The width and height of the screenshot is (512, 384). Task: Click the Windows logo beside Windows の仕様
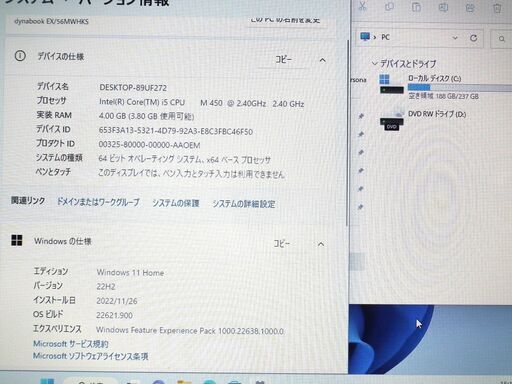pyautogui.click(x=17, y=240)
